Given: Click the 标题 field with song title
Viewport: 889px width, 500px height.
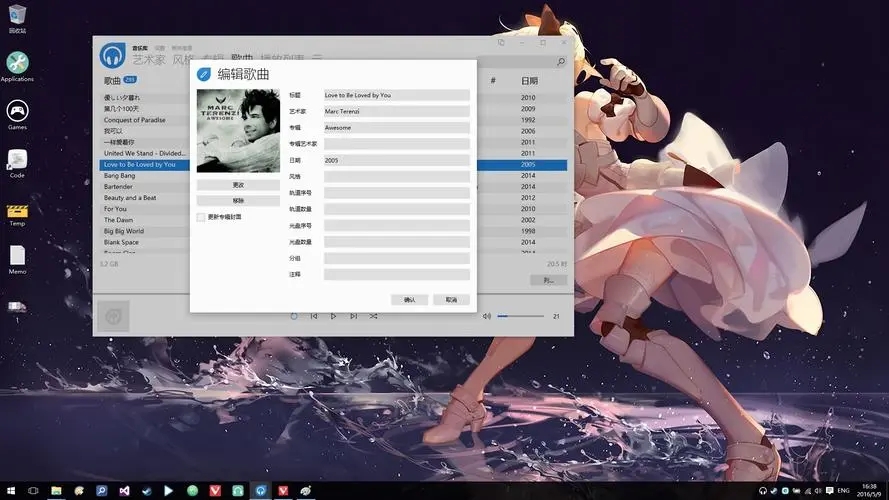Looking at the screenshot, I should [x=396, y=95].
